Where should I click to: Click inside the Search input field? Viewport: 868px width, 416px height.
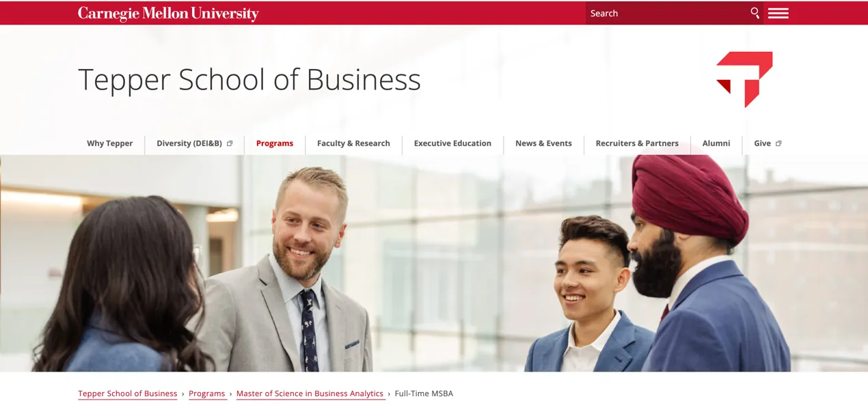[x=666, y=13]
